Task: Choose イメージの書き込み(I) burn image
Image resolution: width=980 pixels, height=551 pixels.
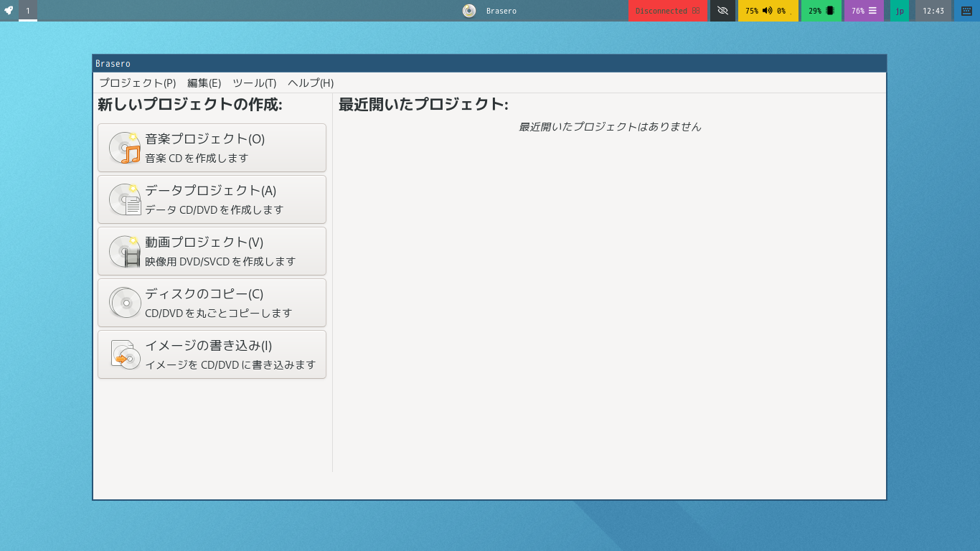Action: click(212, 354)
